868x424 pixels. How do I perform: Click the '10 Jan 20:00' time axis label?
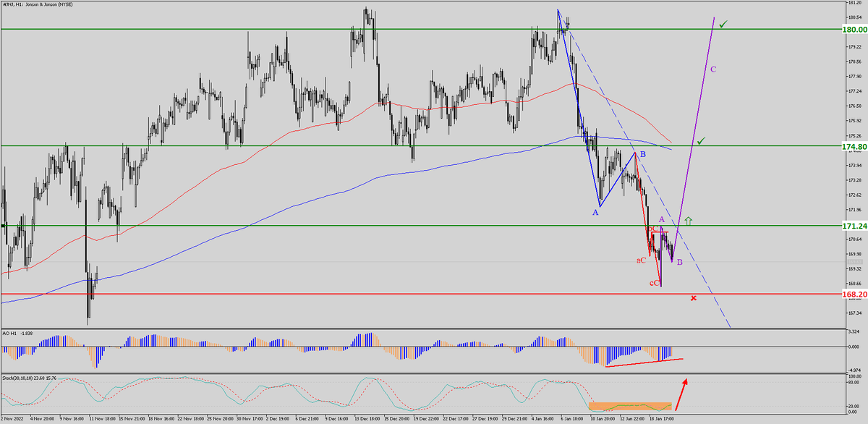coord(603,418)
